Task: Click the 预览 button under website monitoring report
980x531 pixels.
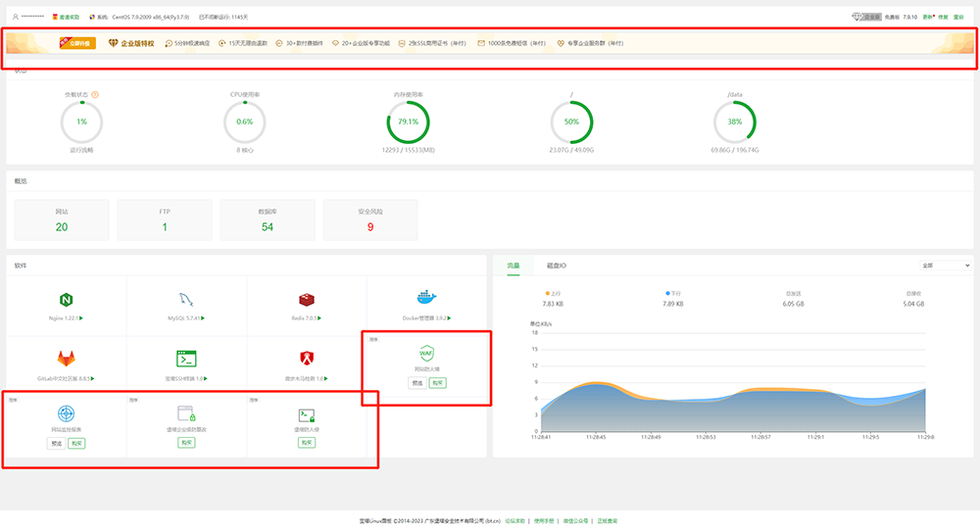Action: tap(56, 443)
